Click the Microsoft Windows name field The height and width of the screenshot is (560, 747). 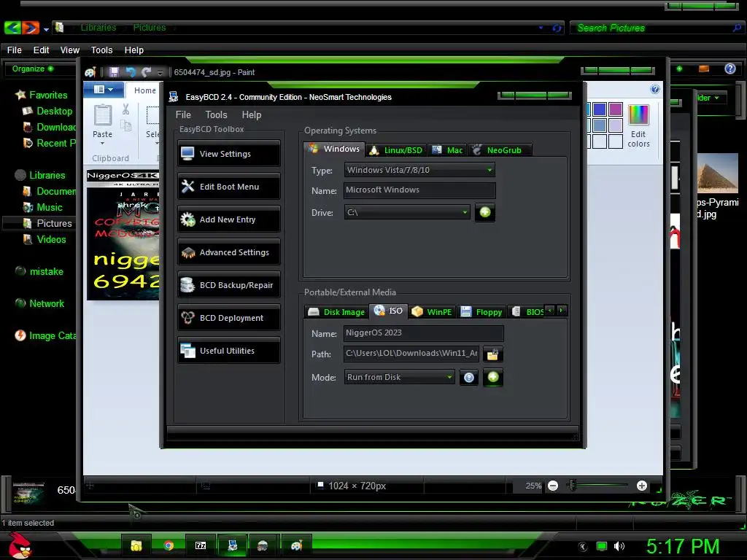419,190
